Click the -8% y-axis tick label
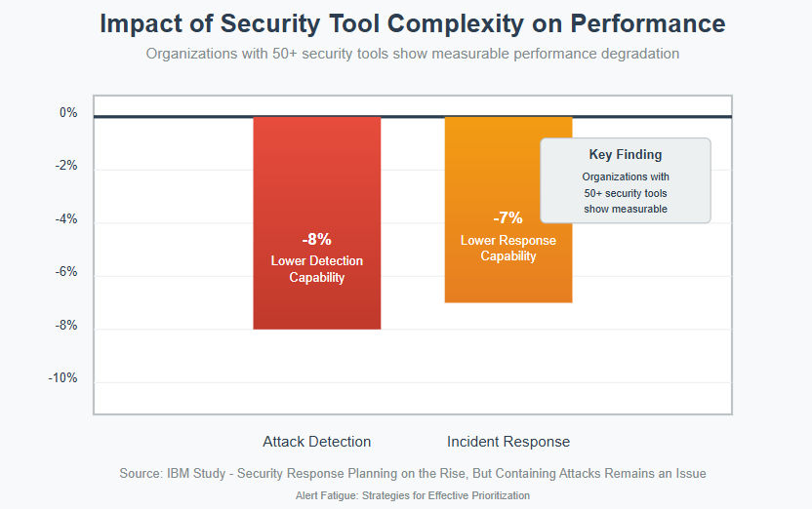The width and height of the screenshot is (812, 509). pyautogui.click(x=66, y=326)
